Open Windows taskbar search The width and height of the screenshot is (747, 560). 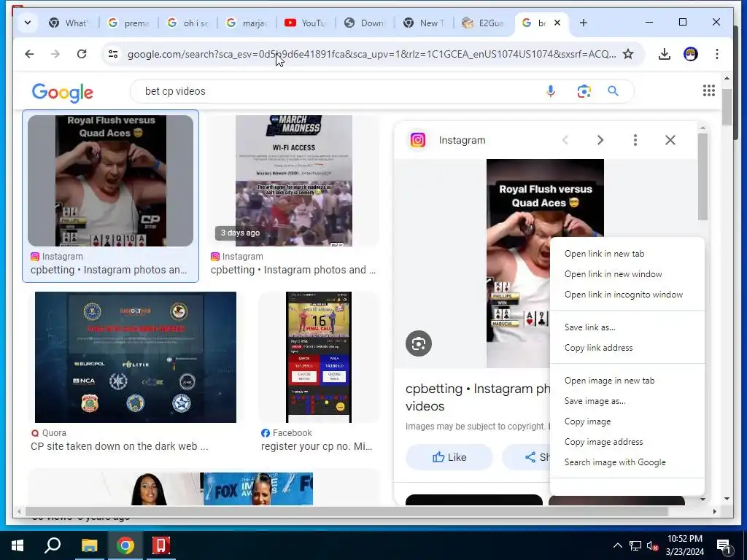pos(53,545)
